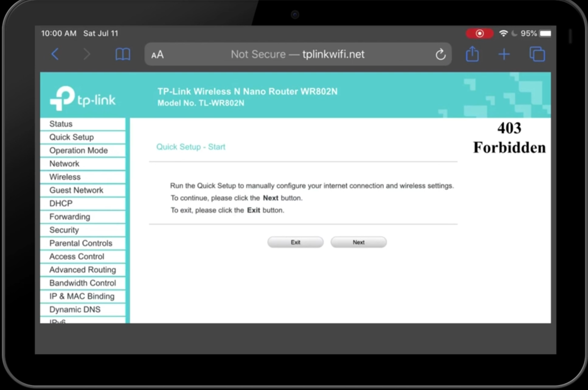
Task: Tap the tplinkwifi.net address bar
Action: pyautogui.click(x=298, y=54)
